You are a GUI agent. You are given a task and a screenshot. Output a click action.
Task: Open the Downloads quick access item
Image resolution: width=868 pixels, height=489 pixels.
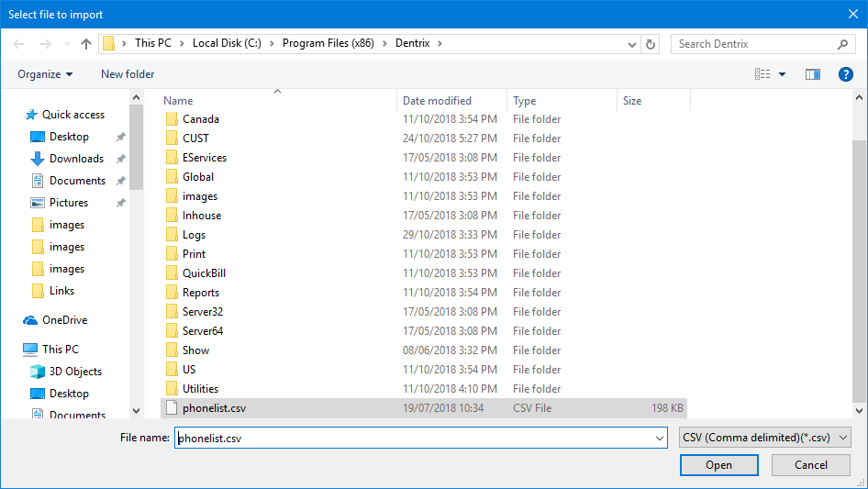click(x=76, y=159)
